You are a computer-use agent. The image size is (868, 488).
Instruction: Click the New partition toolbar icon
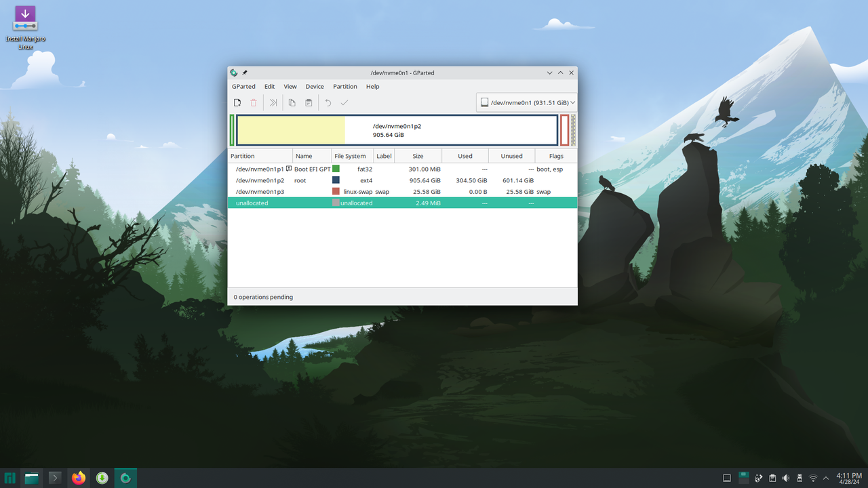pos(237,102)
